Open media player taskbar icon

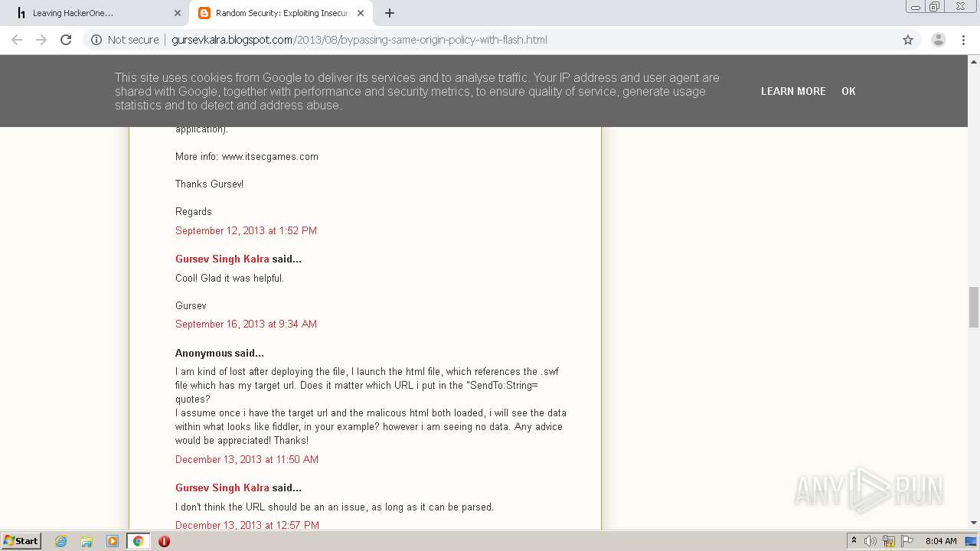point(112,541)
